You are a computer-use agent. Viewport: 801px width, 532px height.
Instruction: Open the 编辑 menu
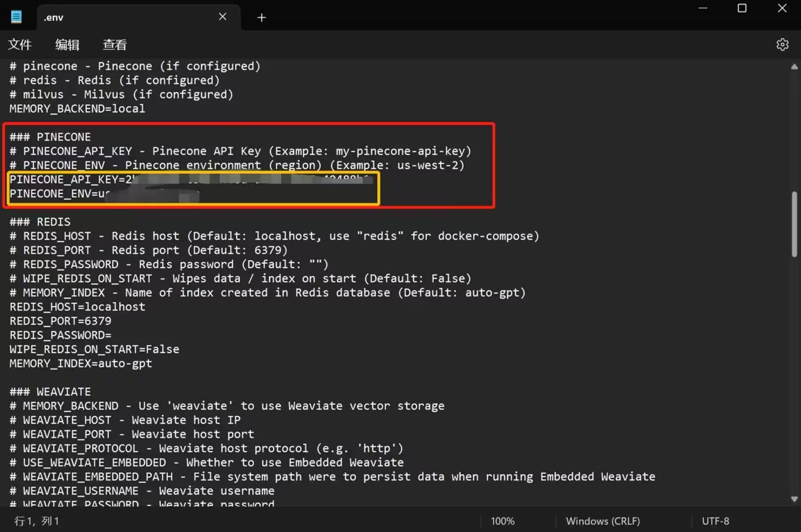click(67, 45)
